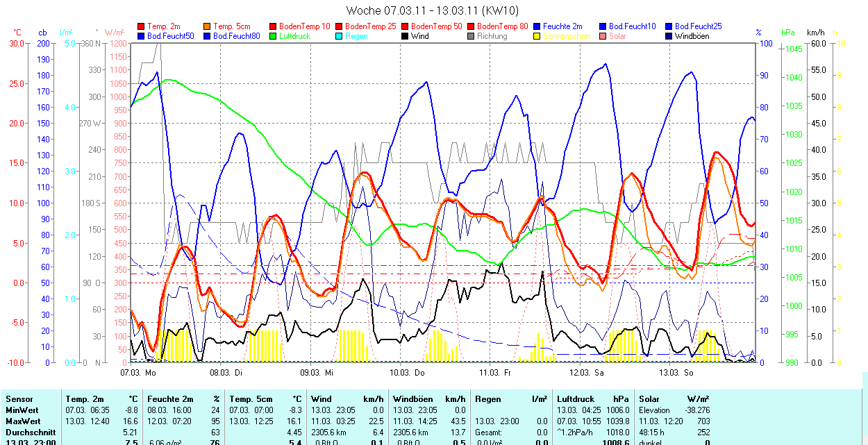Viewport: 868px width, 445px height.
Task: Click the dark Windböen legend swatch
Action: point(669,36)
